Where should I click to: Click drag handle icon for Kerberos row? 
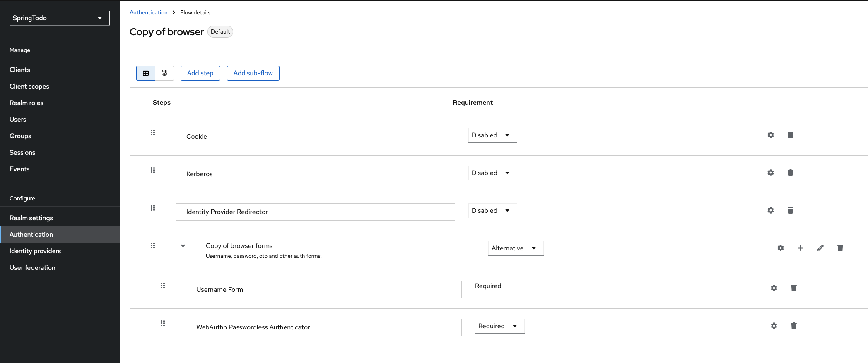pos(153,170)
